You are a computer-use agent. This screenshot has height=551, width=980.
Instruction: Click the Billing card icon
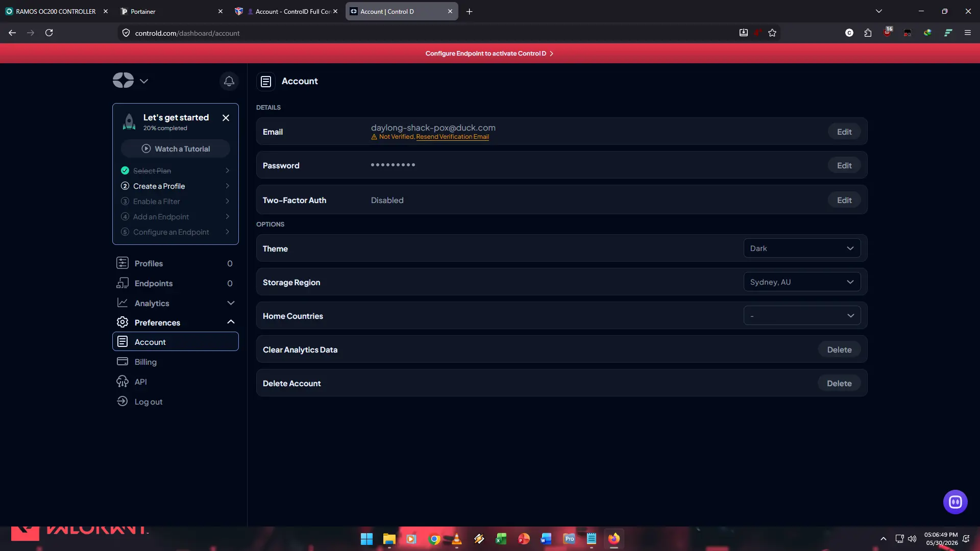pyautogui.click(x=122, y=362)
